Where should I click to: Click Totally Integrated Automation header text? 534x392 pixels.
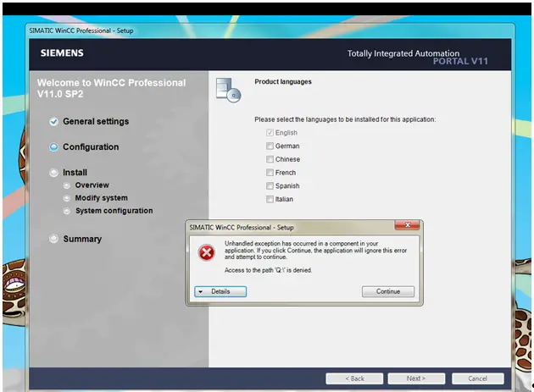point(403,53)
